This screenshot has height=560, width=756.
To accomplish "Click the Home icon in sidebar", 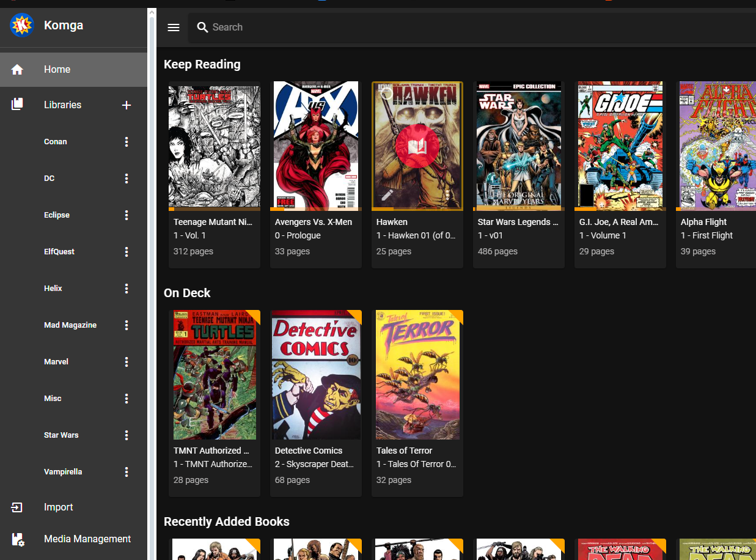I will click(x=17, y=70).
